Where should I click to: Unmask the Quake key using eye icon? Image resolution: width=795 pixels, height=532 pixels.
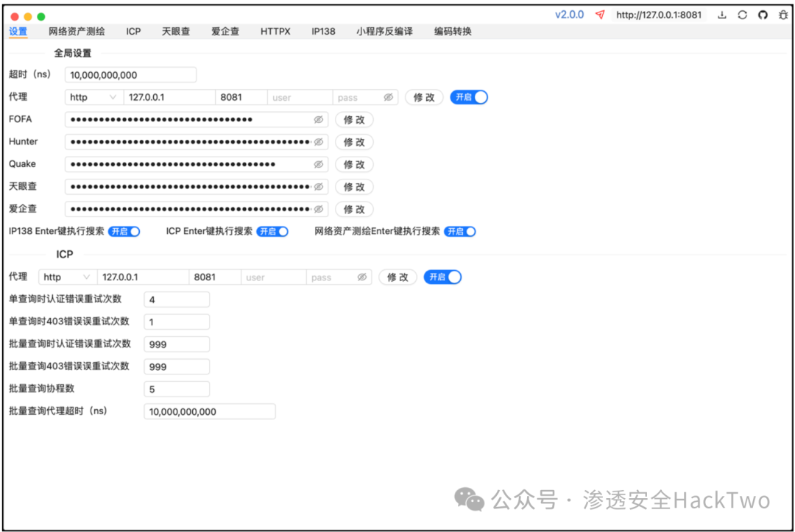point(319,164)
